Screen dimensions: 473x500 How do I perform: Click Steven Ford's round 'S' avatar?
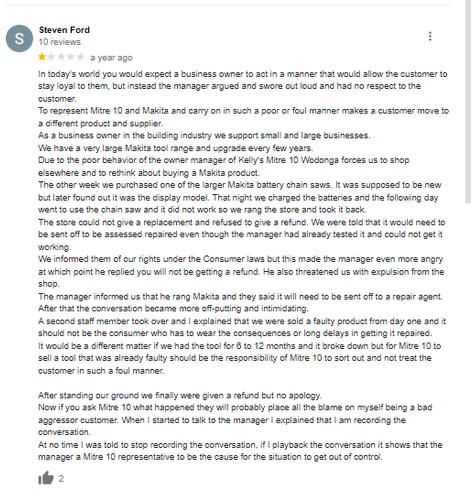[x=19, y=38]
